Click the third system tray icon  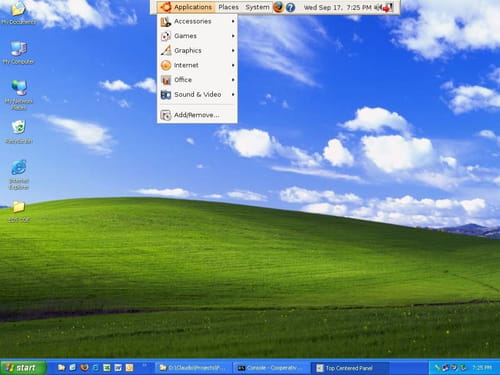454,368
